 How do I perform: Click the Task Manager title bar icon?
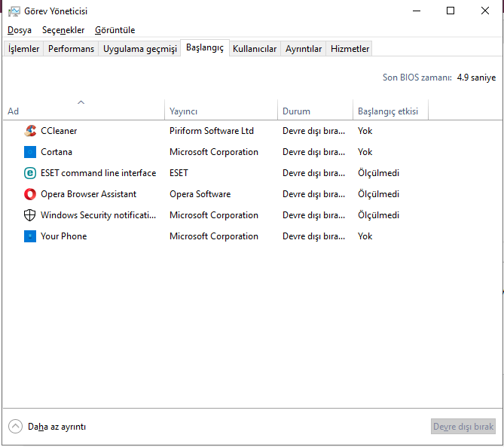[14, 11]
